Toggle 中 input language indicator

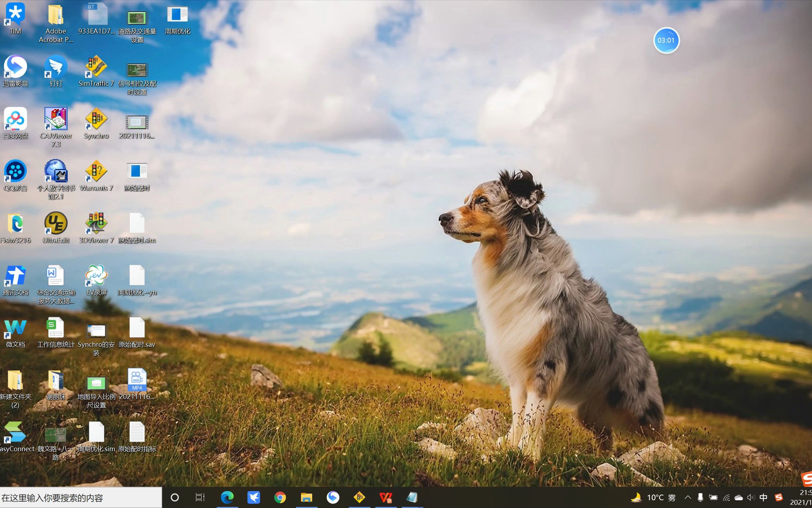tap(763, 497)
